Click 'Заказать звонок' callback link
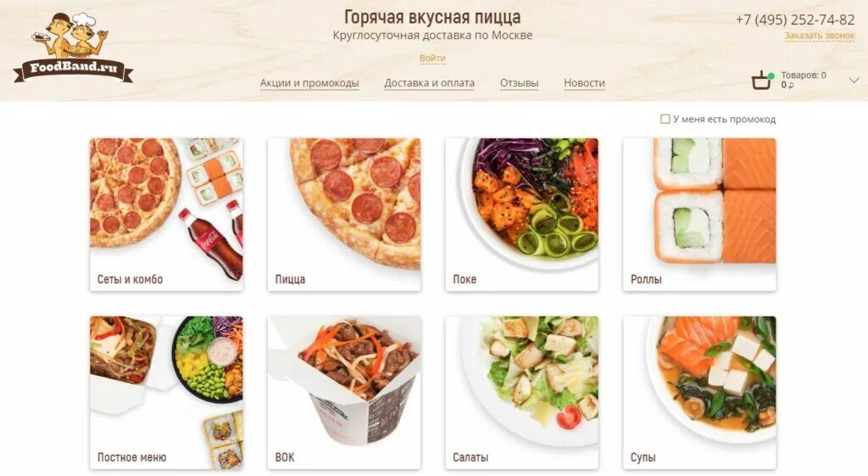Image resolution: width=868 pixels, height=476 pixels. 820,36
